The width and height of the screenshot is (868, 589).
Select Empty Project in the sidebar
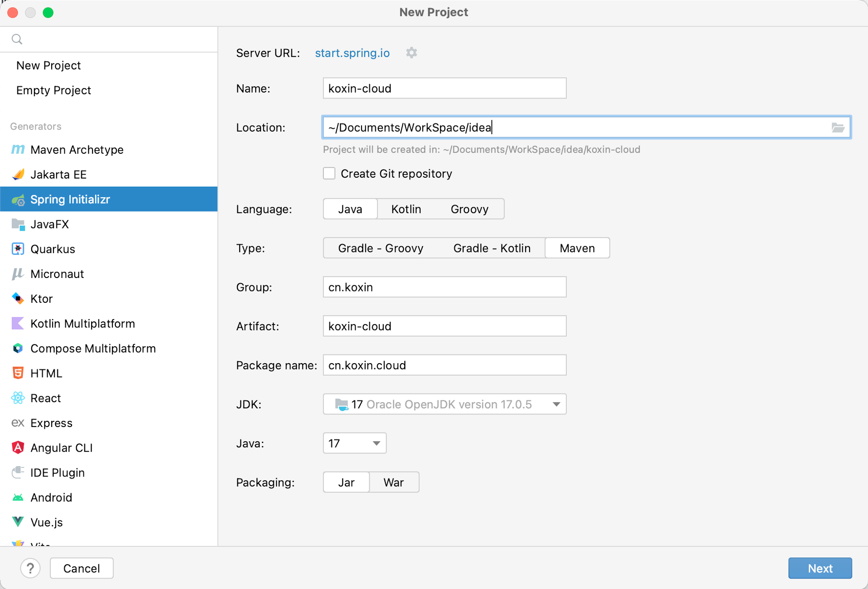point(53,90)
